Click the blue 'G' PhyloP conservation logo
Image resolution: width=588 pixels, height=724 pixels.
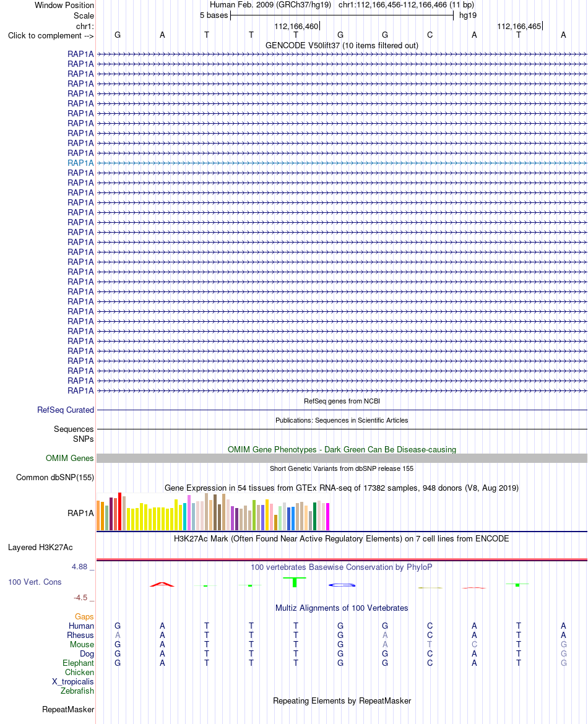(x=342, y=585)
